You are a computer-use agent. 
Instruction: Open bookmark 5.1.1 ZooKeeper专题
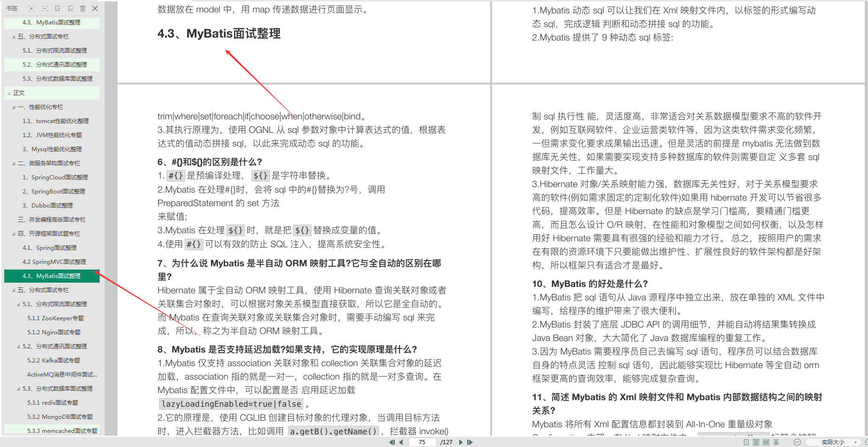click(x=55, y=318)
